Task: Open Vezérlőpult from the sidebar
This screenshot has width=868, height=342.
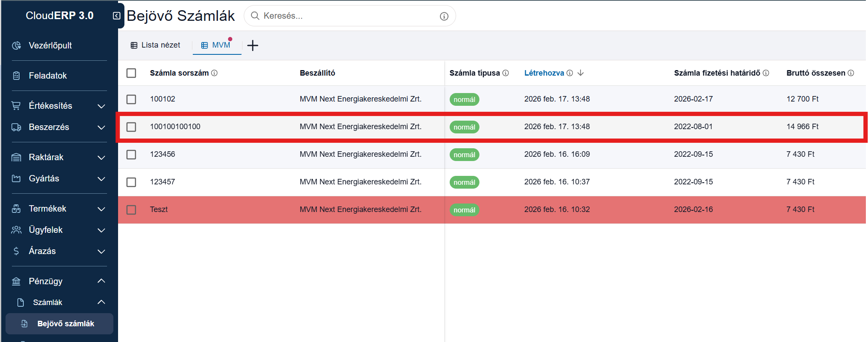Action: pyautogui.click(x=50, y=45)
